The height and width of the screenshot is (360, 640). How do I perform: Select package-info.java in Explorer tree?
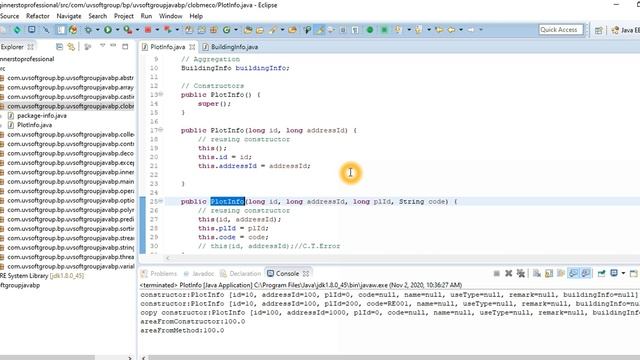42,116
